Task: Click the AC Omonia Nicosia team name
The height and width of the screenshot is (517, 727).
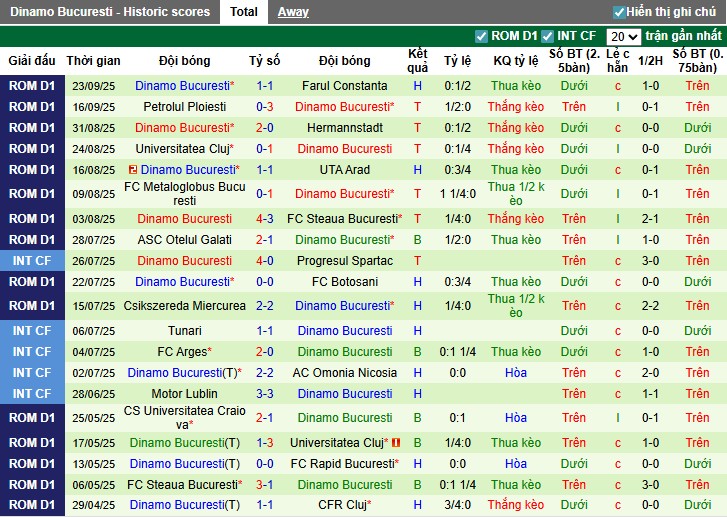Action: [344, 373]
